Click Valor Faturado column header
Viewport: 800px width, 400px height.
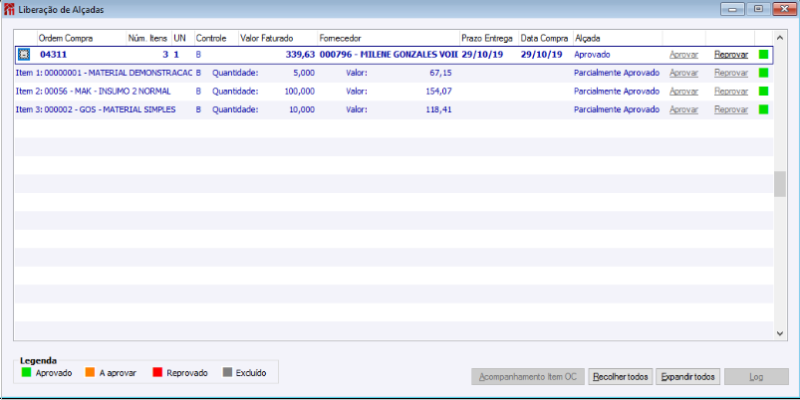[277, 38]
